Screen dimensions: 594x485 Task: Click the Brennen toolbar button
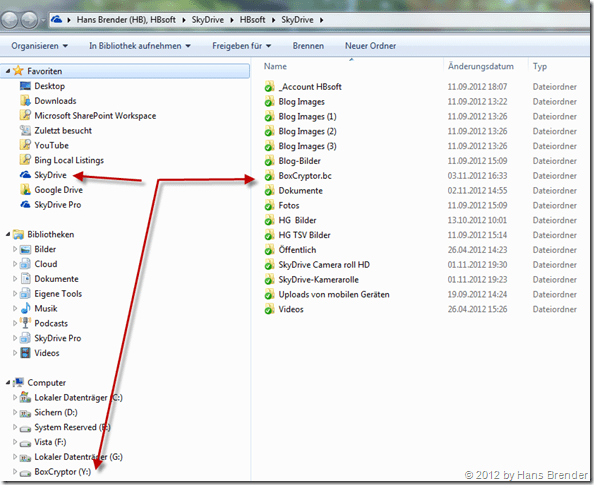coord(308,46)
